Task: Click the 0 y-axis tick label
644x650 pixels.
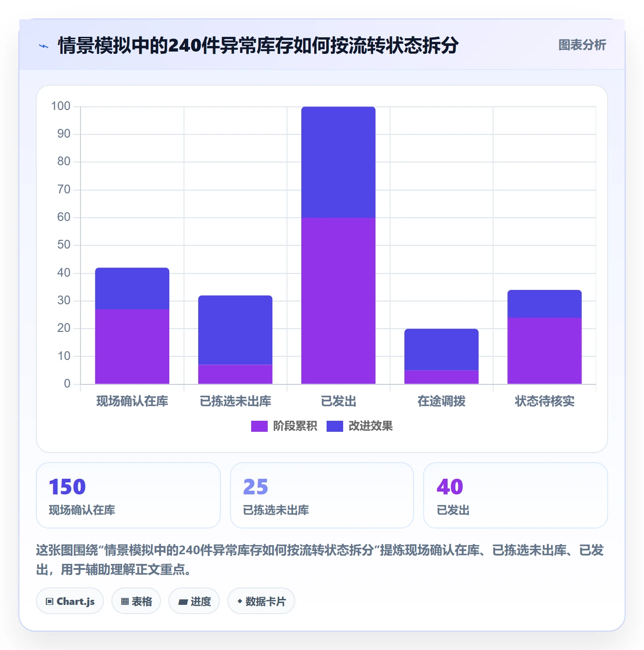Action: (x=67, y=384)
